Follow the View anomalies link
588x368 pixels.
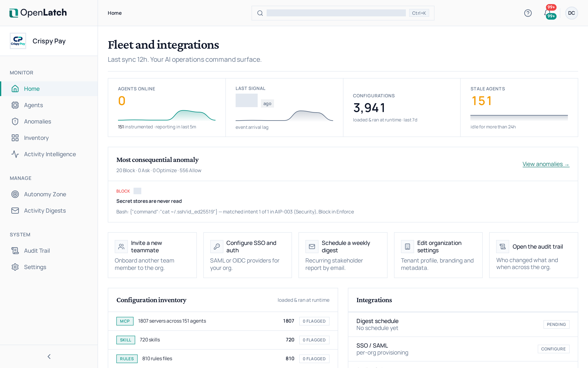pos(546,164)
